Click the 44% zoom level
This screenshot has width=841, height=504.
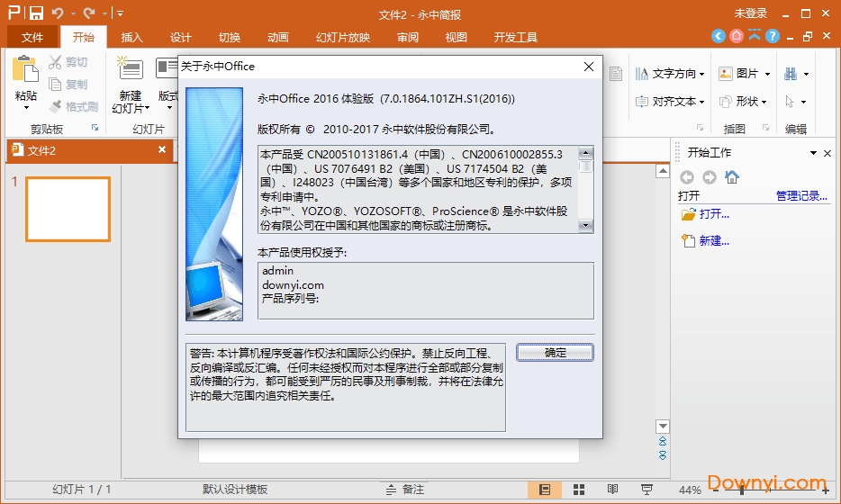[x=690, y=490]
